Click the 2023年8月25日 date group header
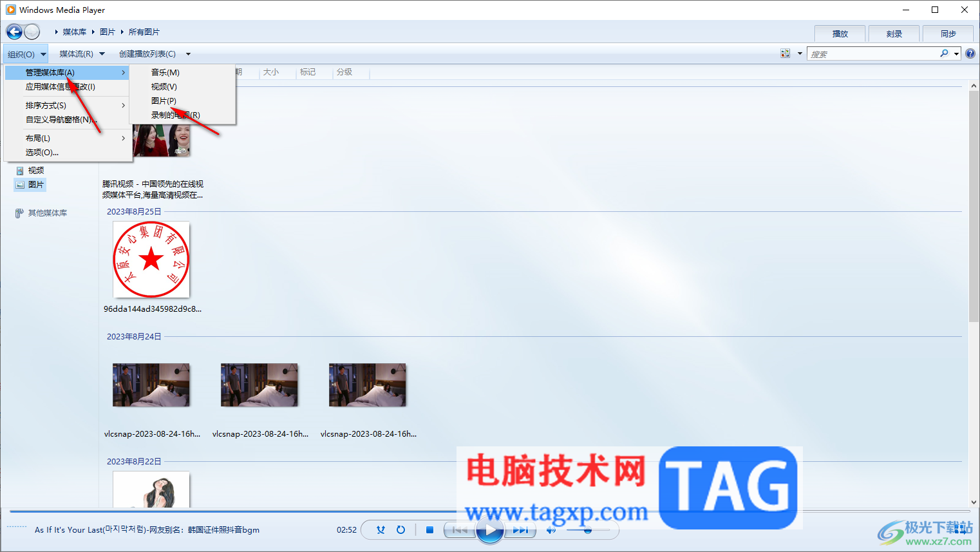The width and height of the screenshot is (980, 552). click(134, 212)
